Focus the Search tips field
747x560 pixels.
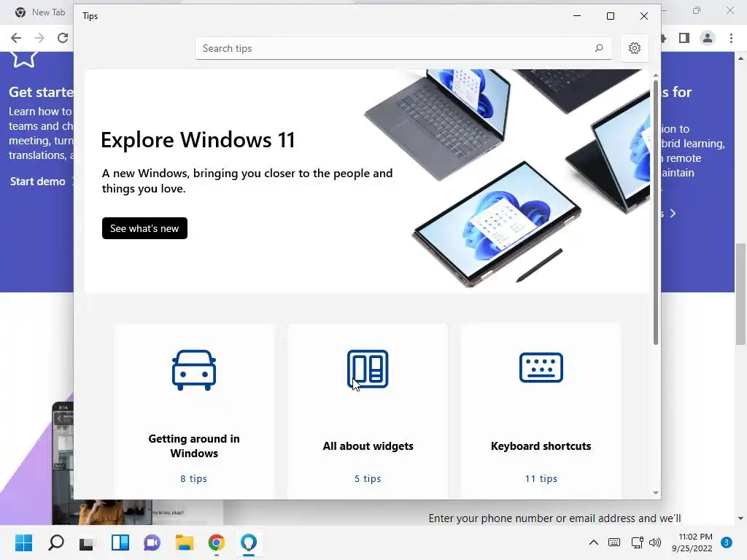(403, 48)
